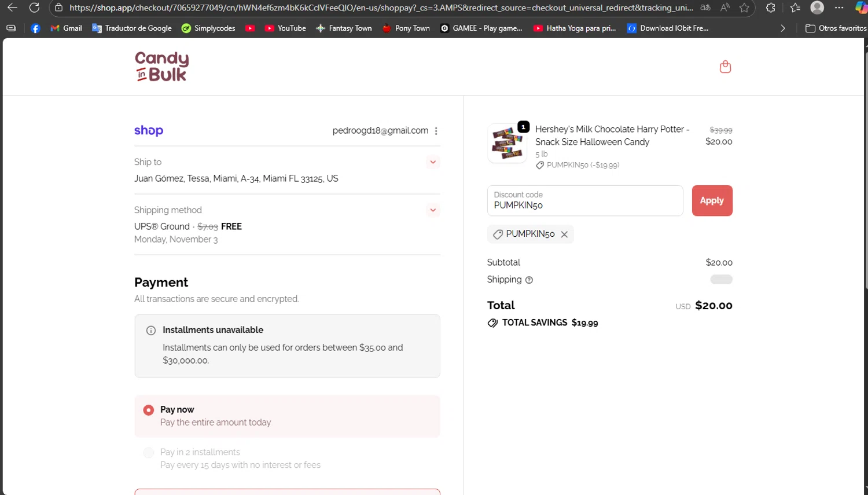Click first bookmarks bar tab-strip icon
The width and height of the screenshot is (868, 495).
point(11,28)
